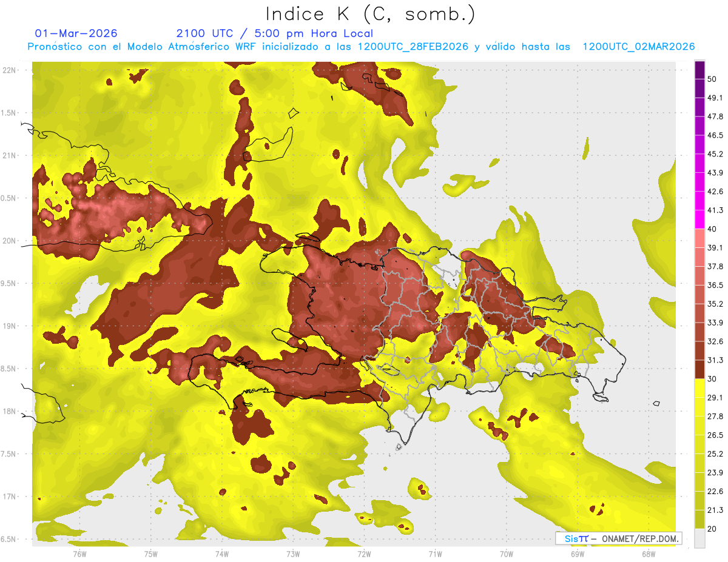Click the legend value "36.5"

(x=715, y=285)
